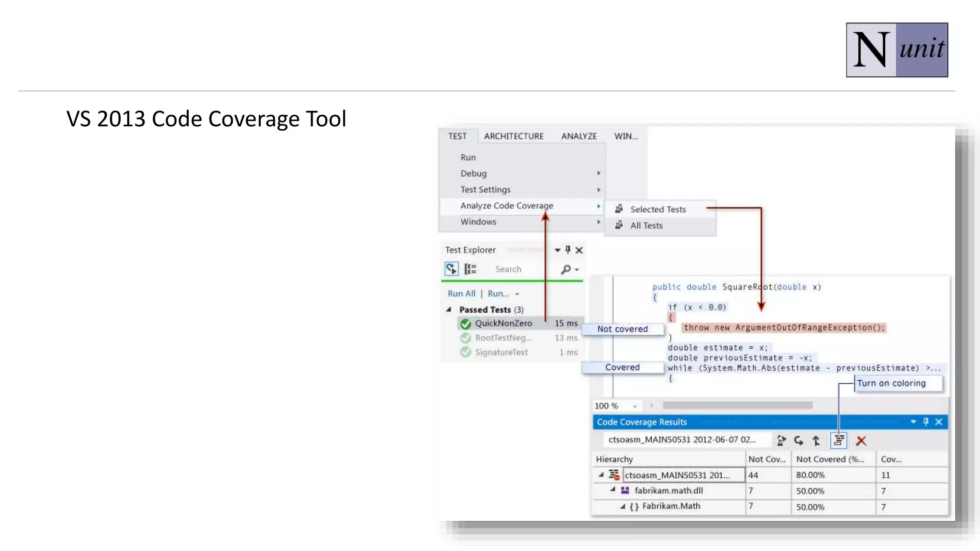Viewport: 980px width, 551px height.
Task: Expand Analyze Code Coverage submenu arrow
Action: pos(598,206)
